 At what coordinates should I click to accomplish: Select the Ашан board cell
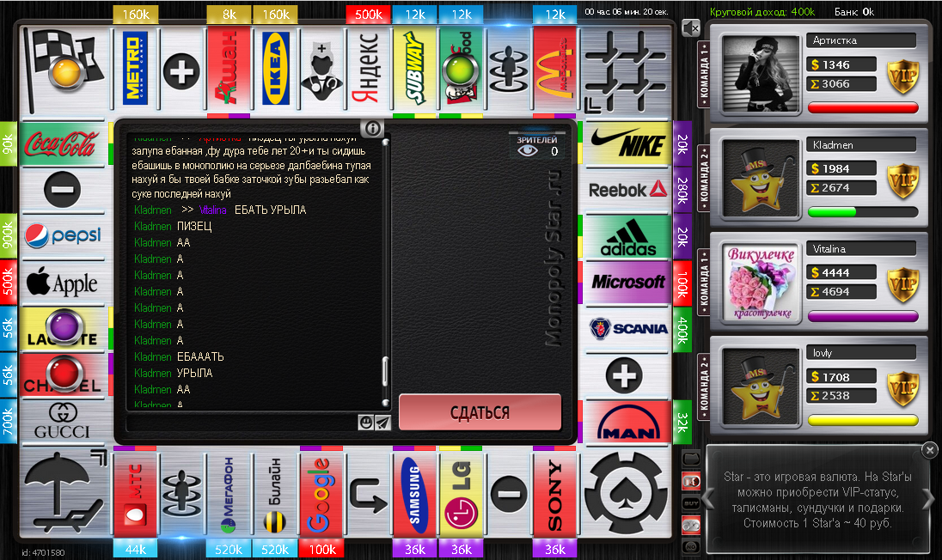click(229, 68)
